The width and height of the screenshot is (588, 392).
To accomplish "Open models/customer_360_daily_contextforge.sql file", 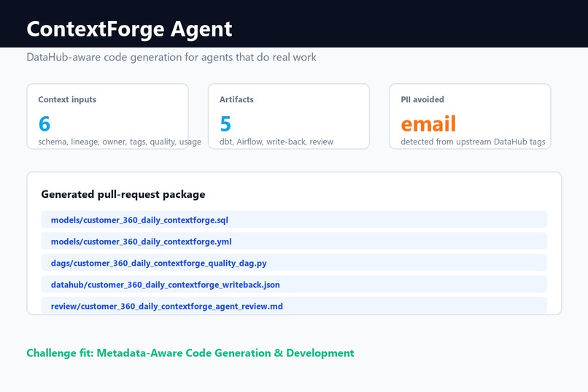I will click(294, 220).
